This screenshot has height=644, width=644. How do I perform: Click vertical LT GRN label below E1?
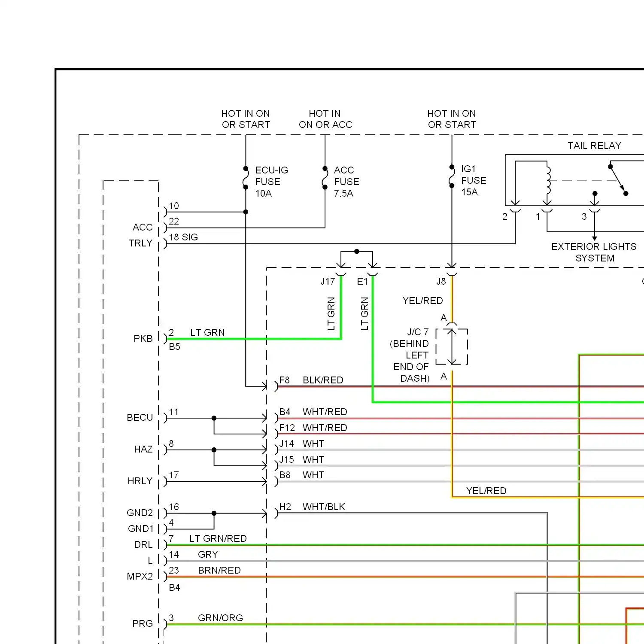point(365,314)
